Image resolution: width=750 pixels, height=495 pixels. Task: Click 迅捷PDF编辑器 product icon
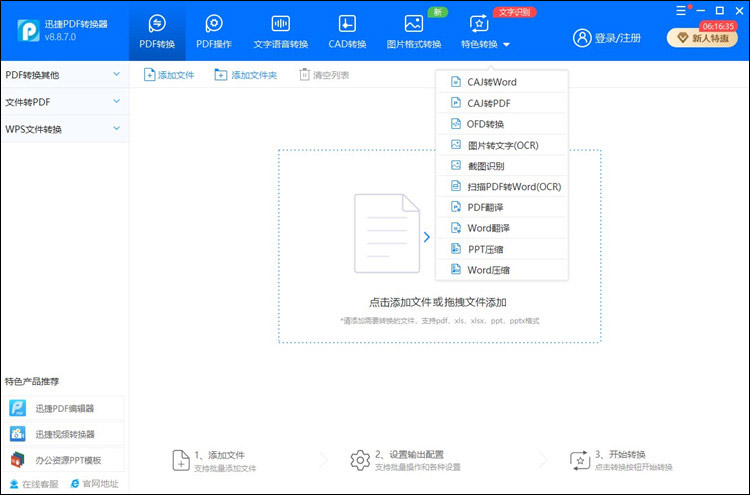18,408
